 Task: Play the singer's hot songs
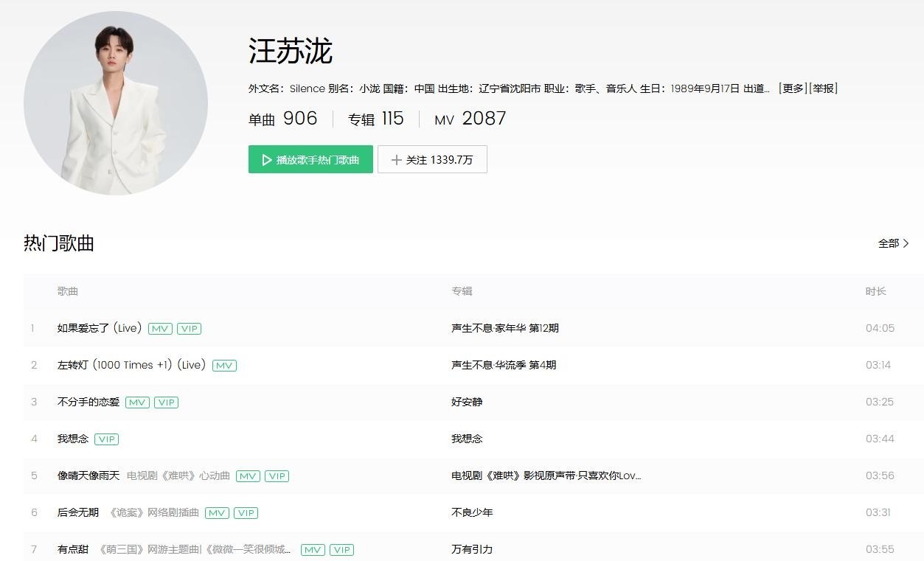pyautogui.click(x=310, y=159)
